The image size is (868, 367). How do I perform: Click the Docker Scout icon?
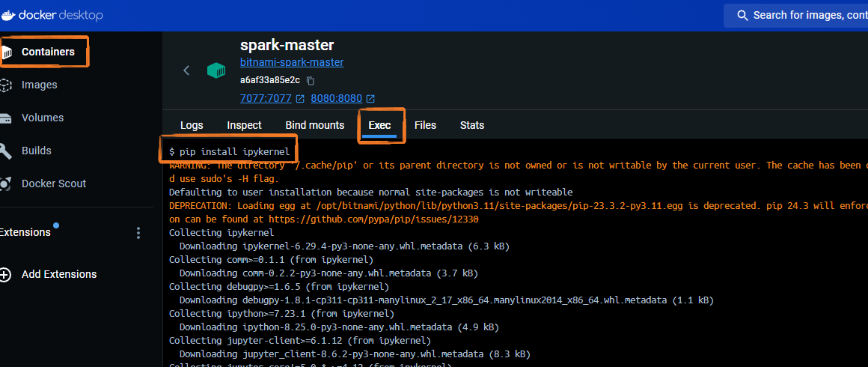click(x=5, y=183)
